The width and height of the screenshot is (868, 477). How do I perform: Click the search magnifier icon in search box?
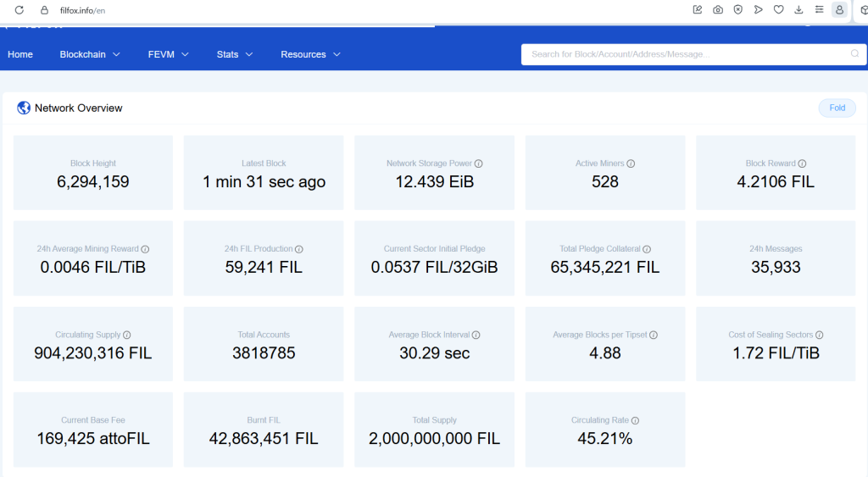[854, 53]
